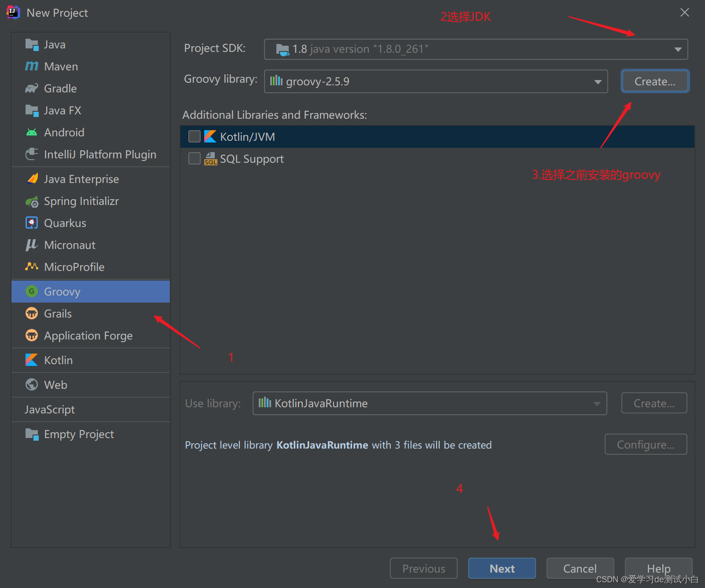Click the Help button
The height and width of the screenshot is (588, 705).
pyautogui.click(x=658, y=568)
